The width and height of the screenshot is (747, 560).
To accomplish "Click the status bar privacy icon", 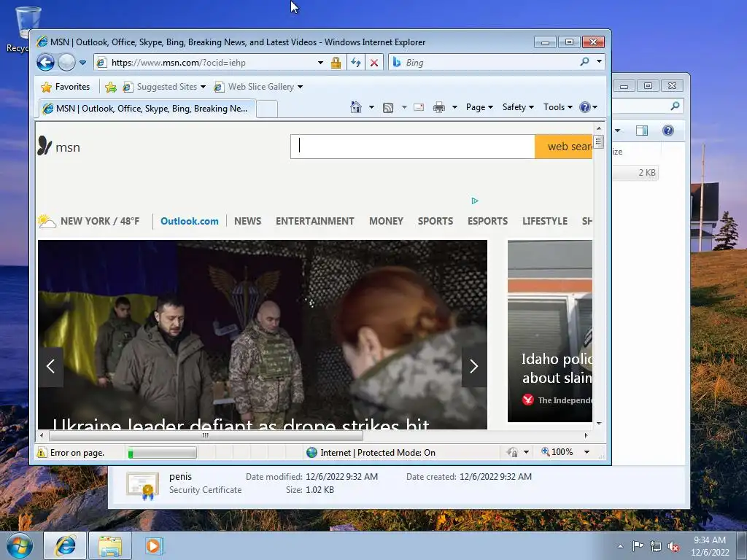I will [513, 452].
